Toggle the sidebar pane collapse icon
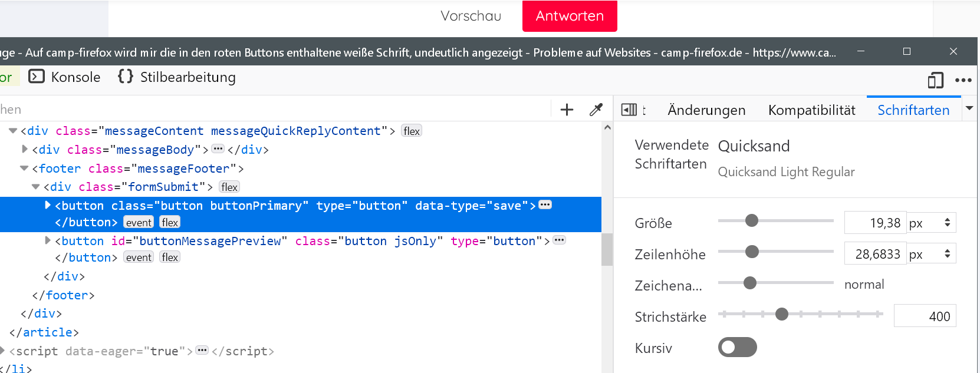The image size is (980, 373). (629, 110)
